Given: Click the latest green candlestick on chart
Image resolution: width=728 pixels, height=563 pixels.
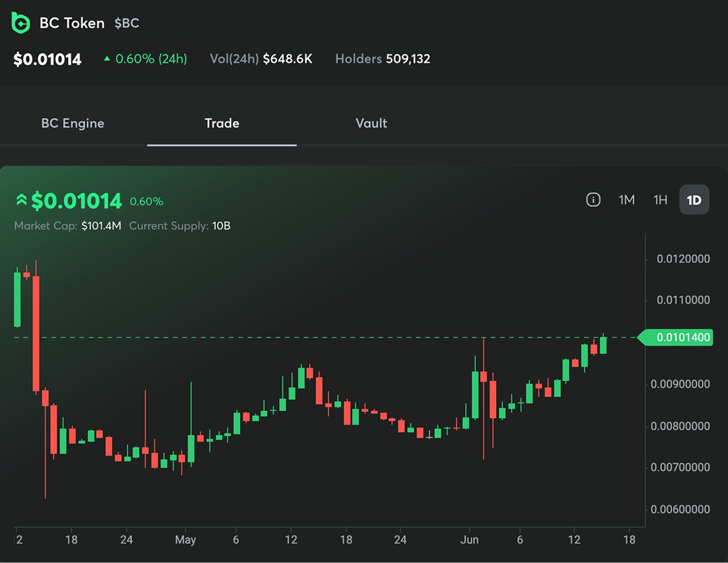Looking at the screenshot, I should 603,346.
